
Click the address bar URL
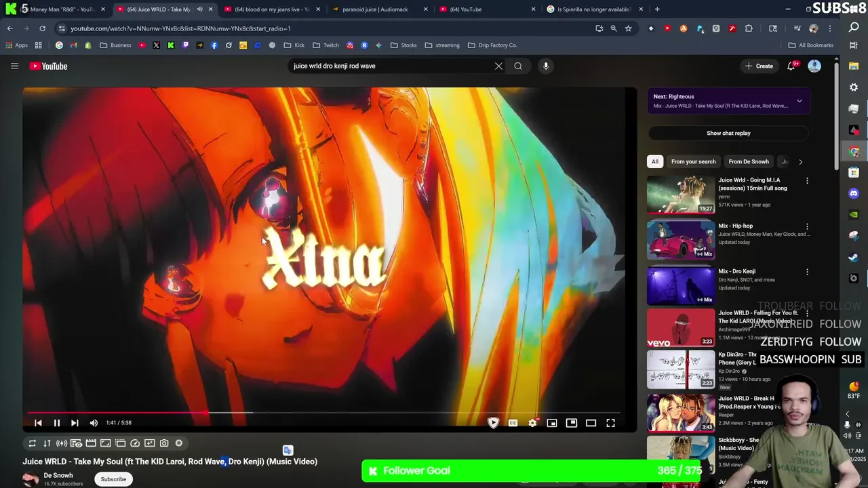coord(180,28)
